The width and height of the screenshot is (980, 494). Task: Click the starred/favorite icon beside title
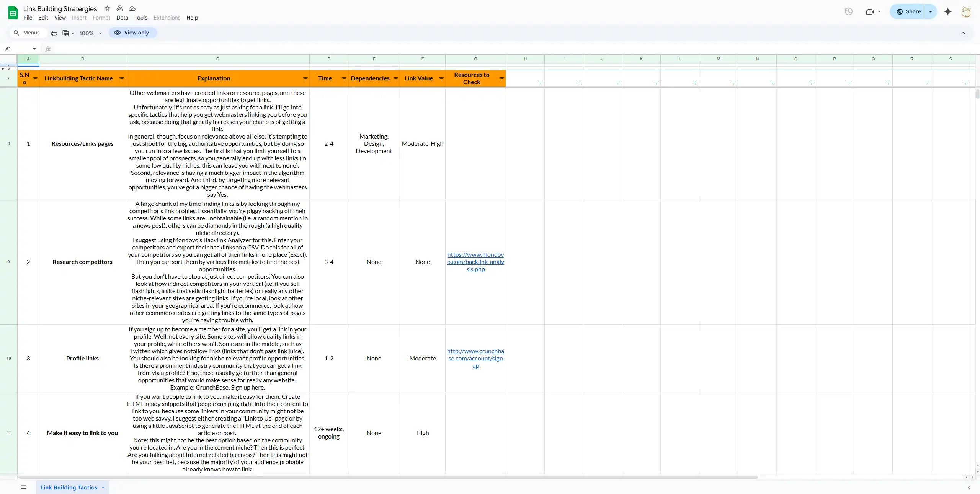coord(107,8)
